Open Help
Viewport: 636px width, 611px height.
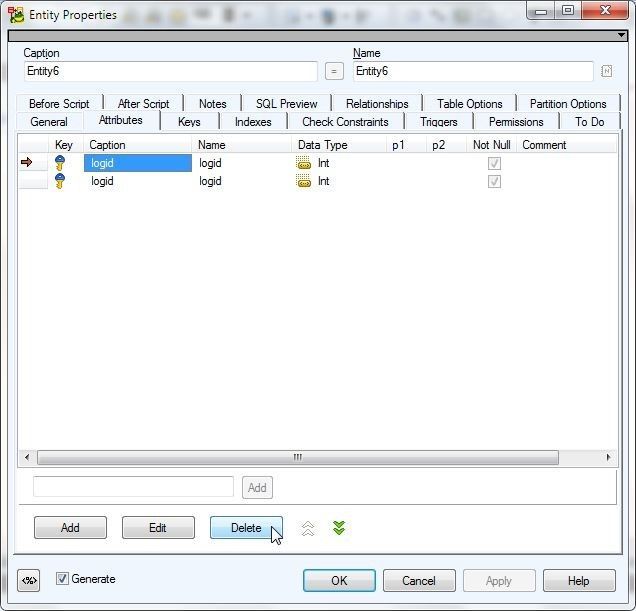[x=579, y=581]
